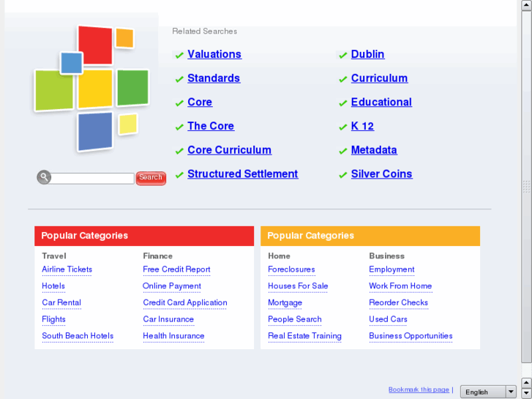Click the checkmark next to Educational
Viewport: 532px width, 399px height.
[x=343, y=103]
